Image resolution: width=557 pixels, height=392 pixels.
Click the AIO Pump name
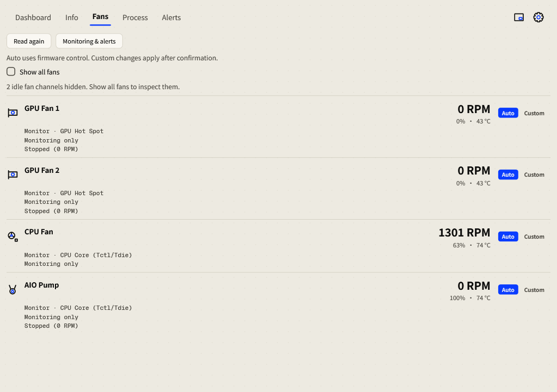tap(41, 285)
